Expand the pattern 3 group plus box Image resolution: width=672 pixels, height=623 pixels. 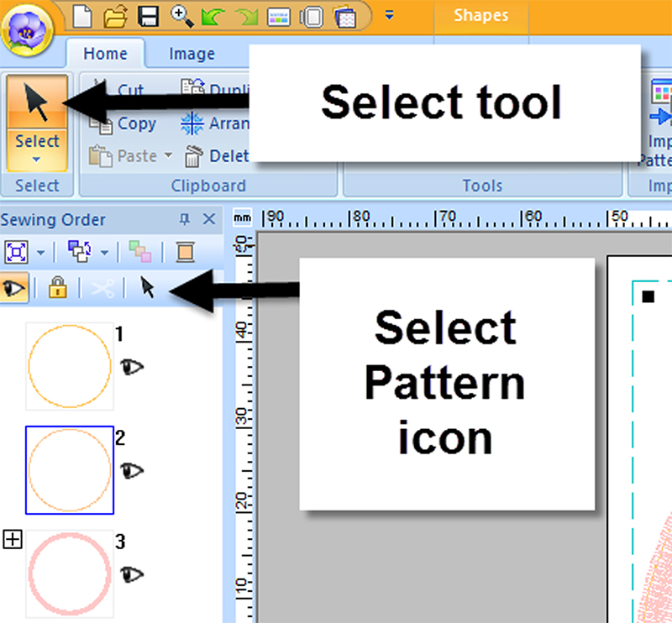click(x=12, y=540)
